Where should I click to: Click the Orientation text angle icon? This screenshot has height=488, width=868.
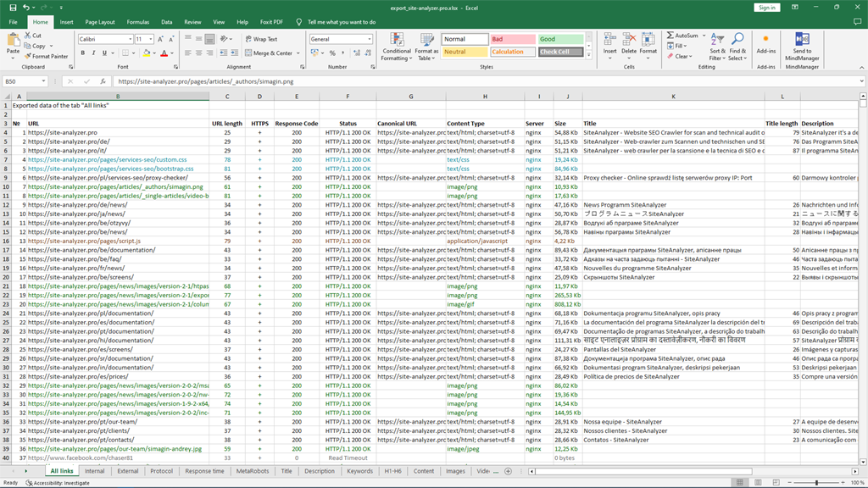click(224, 39)
